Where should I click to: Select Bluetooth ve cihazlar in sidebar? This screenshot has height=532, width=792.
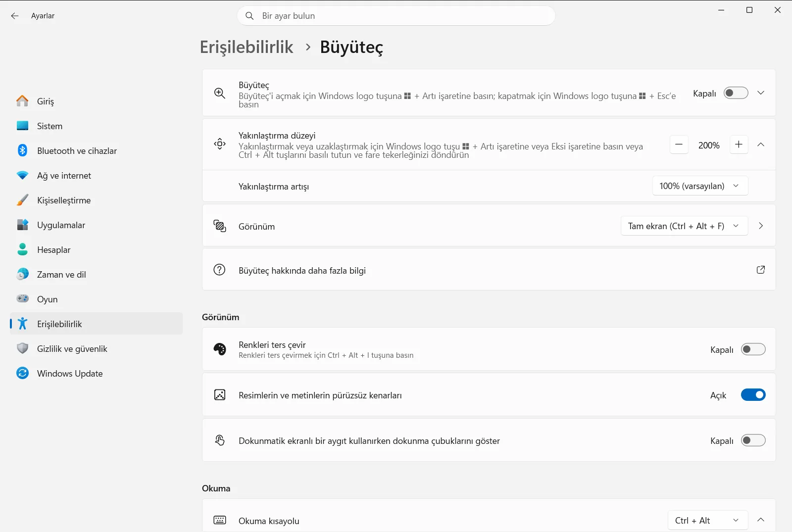97,150
